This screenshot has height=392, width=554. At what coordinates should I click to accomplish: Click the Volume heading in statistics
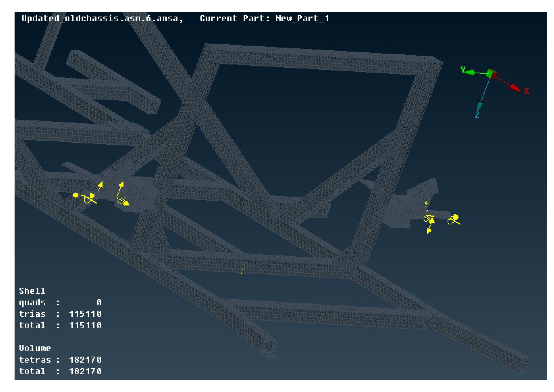point(35,348)
